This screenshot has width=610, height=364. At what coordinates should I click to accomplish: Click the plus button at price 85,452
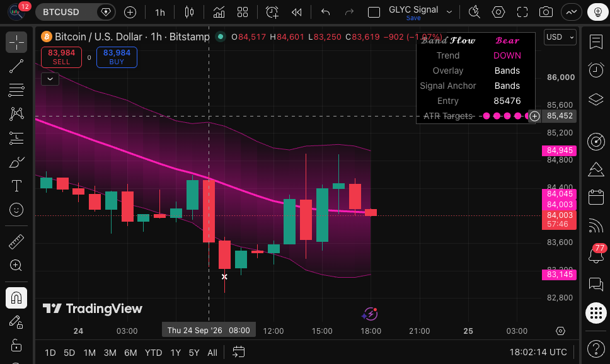point(535,116)
